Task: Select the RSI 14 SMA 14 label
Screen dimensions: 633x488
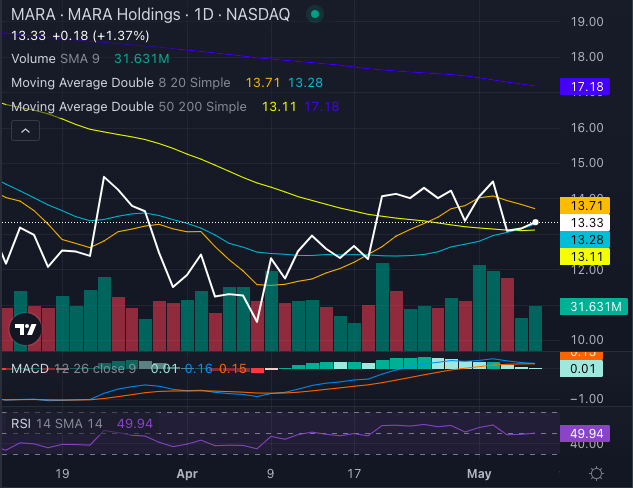Action: (x=57, y=423)
